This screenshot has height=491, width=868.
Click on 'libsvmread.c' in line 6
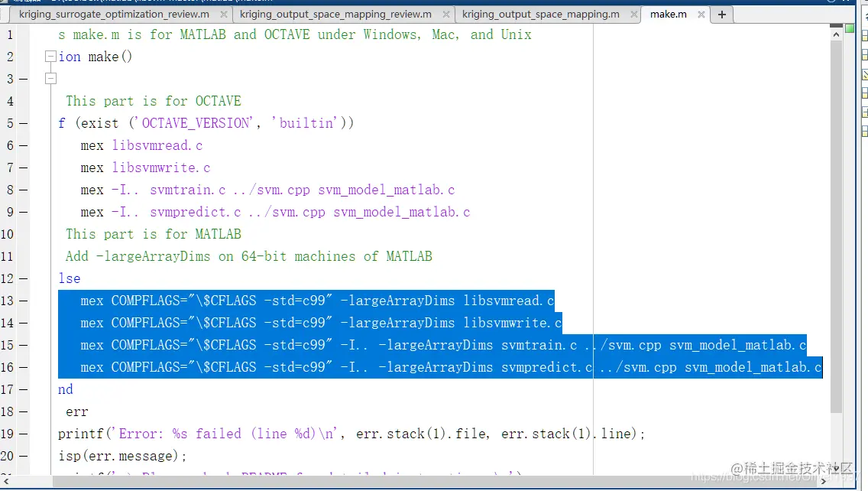coord(157,146)
